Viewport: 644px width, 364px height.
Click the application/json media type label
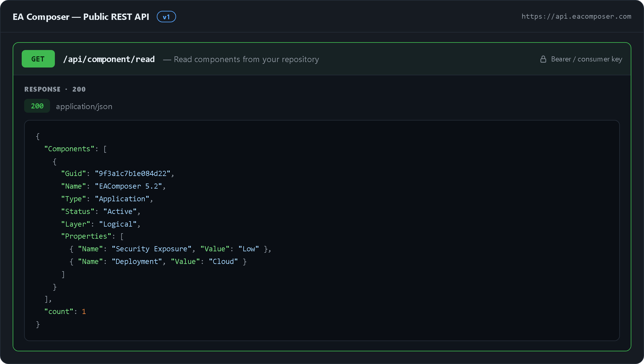84,106
